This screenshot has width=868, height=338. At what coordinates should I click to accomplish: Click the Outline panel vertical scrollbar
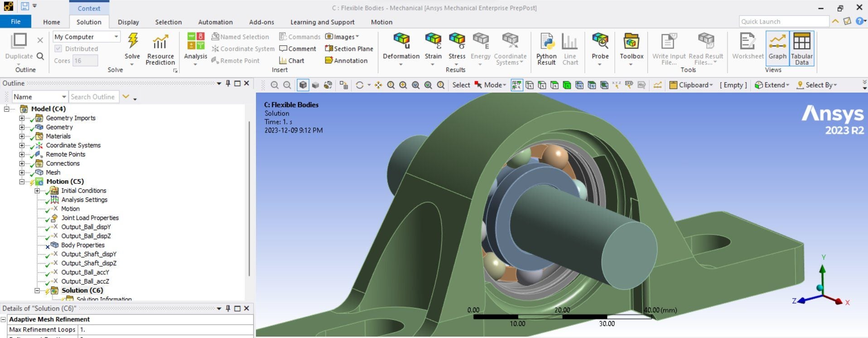249,200
